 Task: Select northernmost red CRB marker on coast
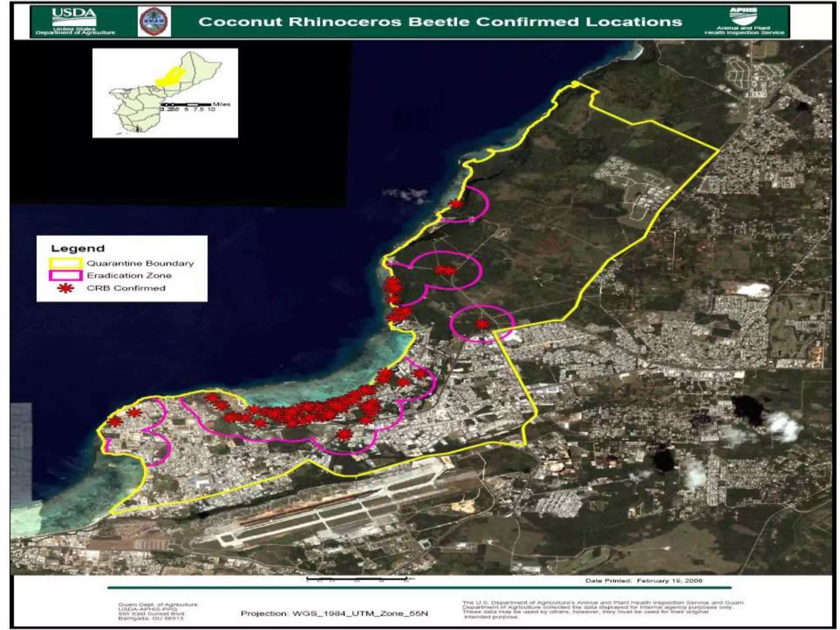pyautogui.click(x=456, y=203)
